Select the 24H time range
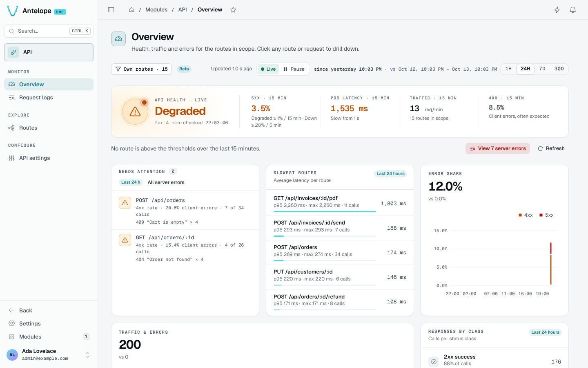 click(526, 69)
